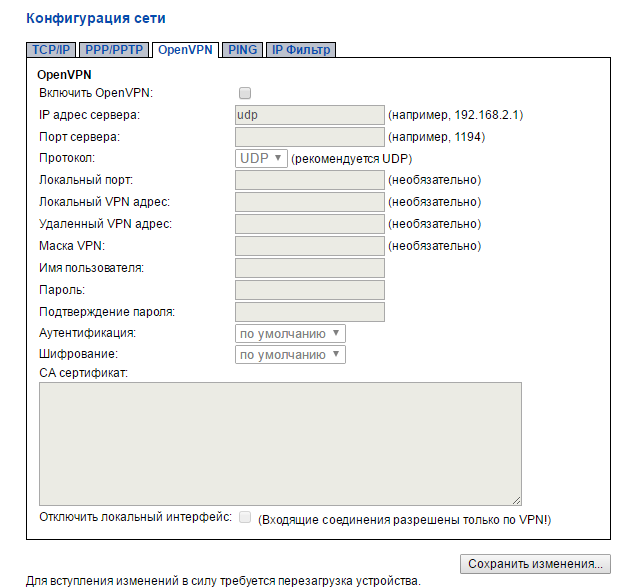This screenshot has width=617, height=587.
Task: Click the OpenVPN section title
Action: (x=64, y=75)
